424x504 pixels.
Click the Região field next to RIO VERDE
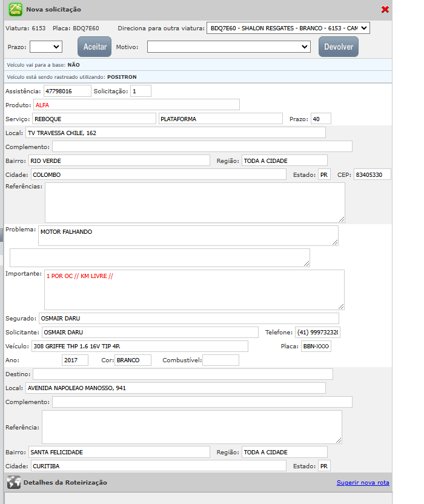pos(285,161)
